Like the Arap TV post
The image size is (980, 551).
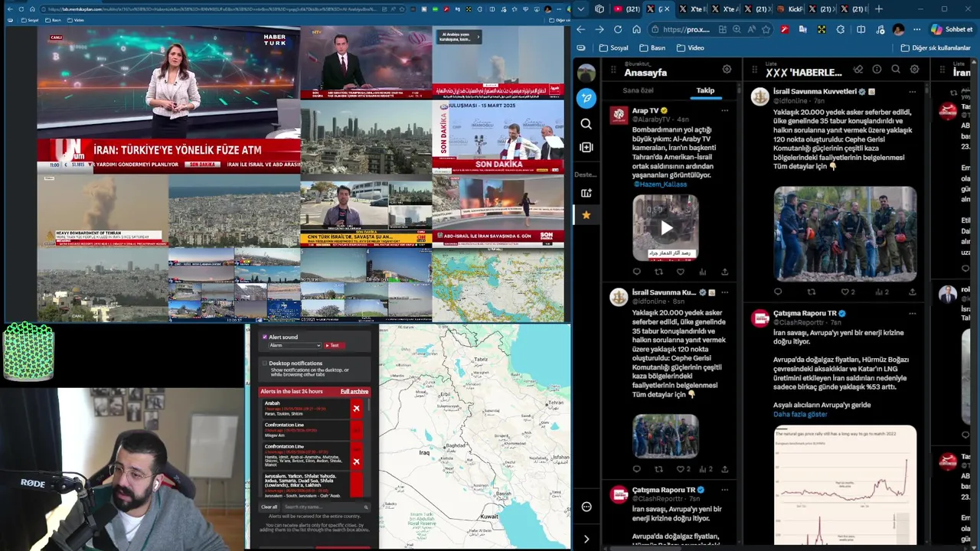click(x=681, y=272)
